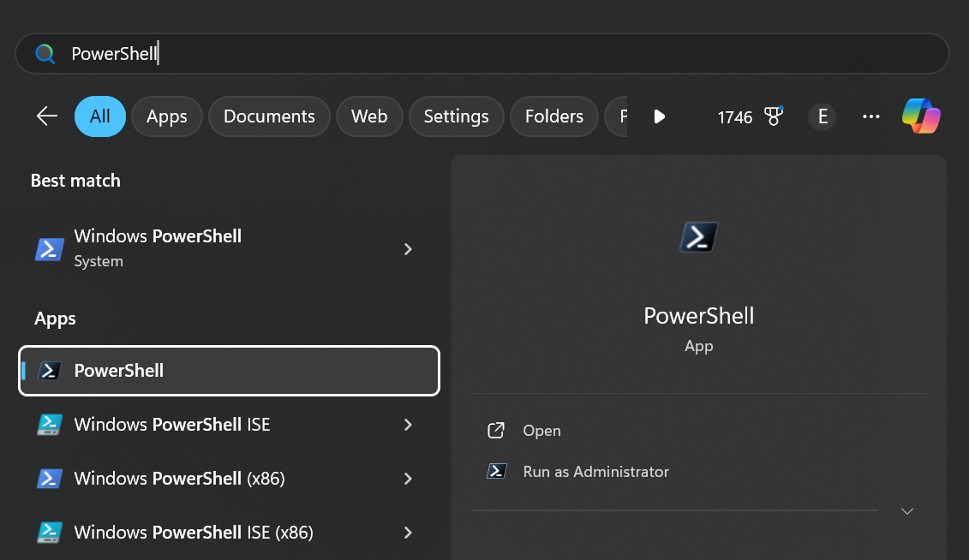This screenshot has height=560, width=969.
Task: Expand Windows PowerShell (x86) chevron
Action: coord(408,479)
